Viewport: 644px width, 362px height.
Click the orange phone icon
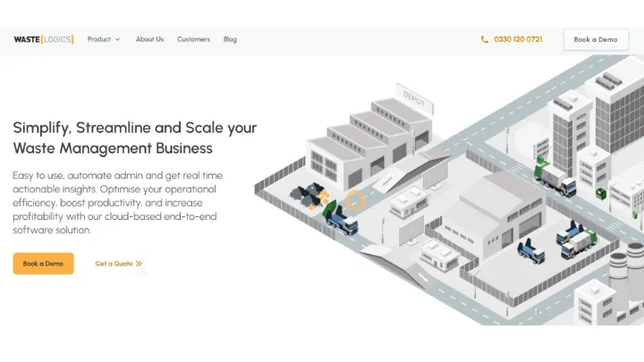(x=485, y=39)
